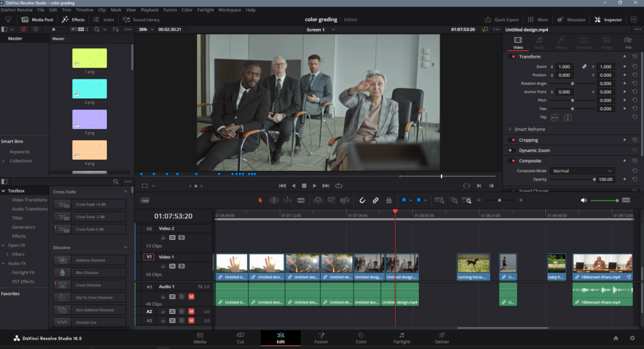The image size is (644, 349).
Task: Select the 2.png cyan thumbnail
Action: [89, 89]
